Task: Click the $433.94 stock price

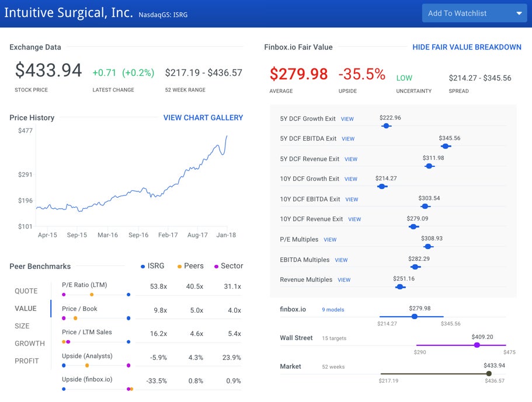Action: coord(48,70)
